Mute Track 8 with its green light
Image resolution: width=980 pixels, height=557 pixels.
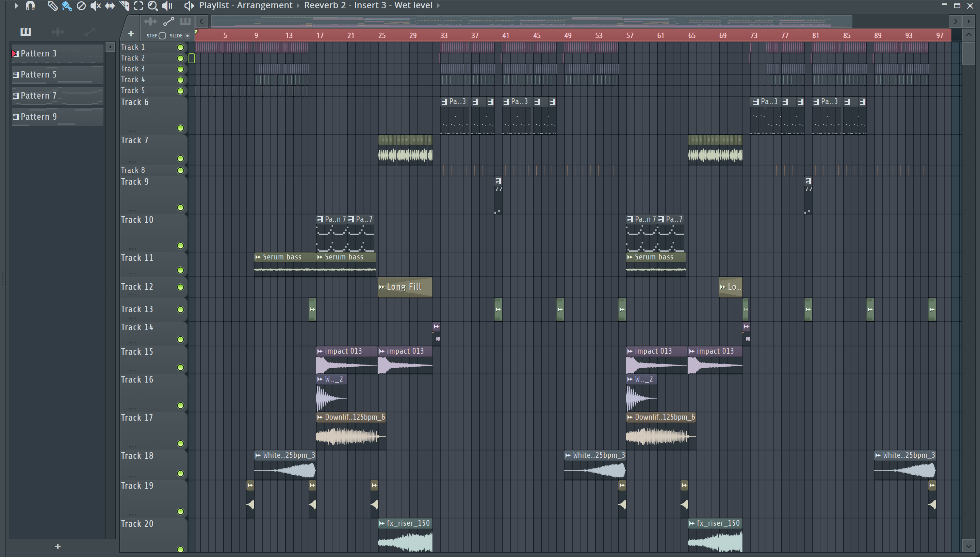[180, 171]
